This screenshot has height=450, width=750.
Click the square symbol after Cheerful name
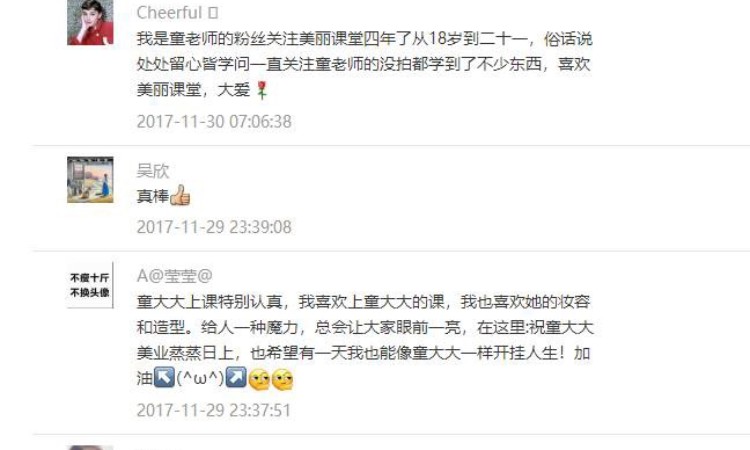pyautogui.click(x=213, y=13)
